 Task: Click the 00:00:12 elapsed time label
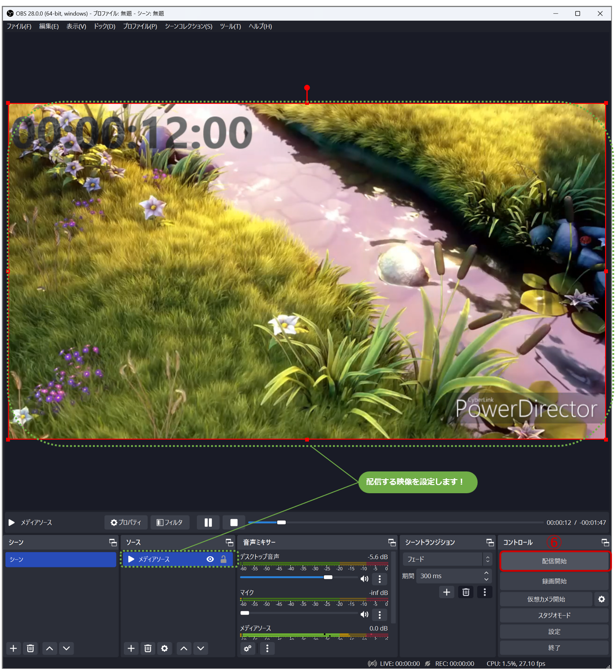click(559, 522)
